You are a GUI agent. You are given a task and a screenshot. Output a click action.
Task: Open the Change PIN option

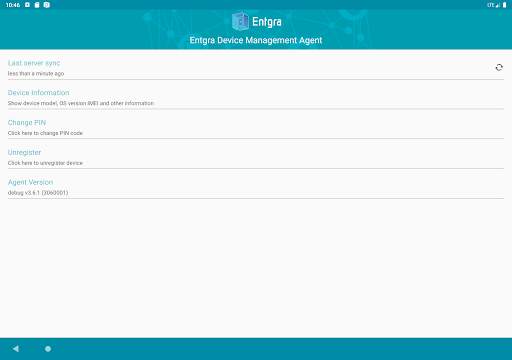tap(256, 127)
